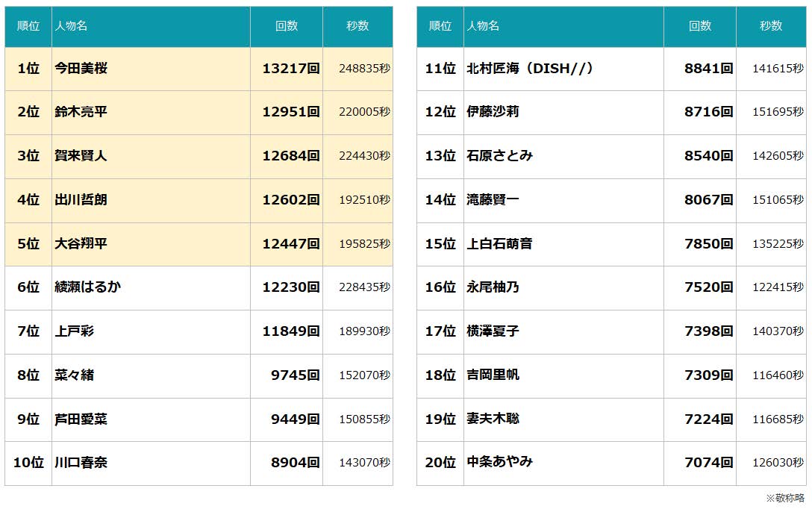The width and height of the screenshot is (812, 515).
Task: Click the 人物名 header in right table
Action: 483,26
